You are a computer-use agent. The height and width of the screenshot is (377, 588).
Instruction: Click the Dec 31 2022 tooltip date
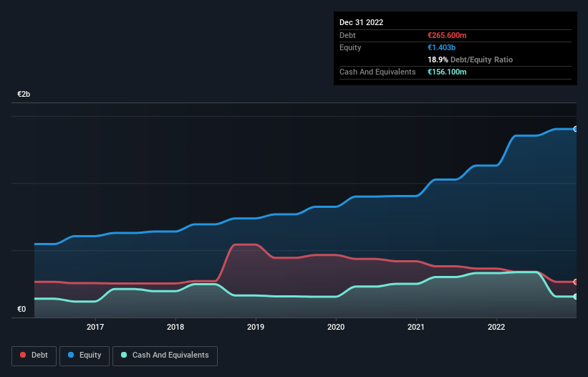coord(362,22)
